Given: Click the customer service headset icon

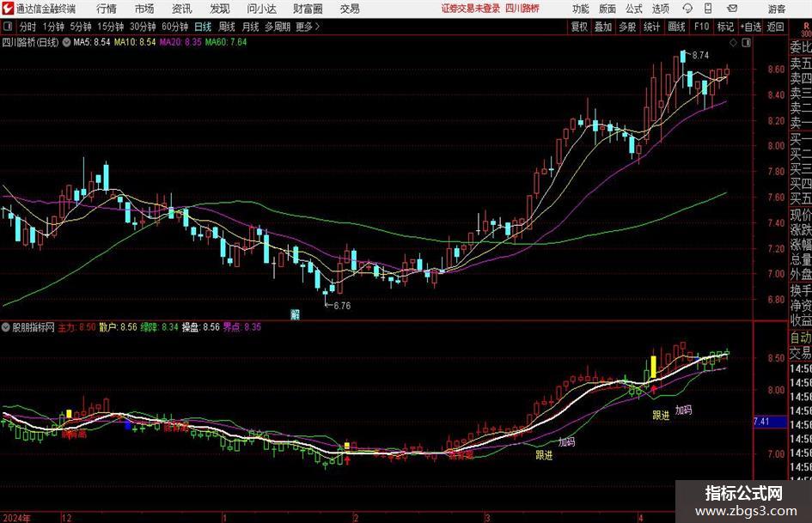Looking at the screenshot, I should 687,9.
